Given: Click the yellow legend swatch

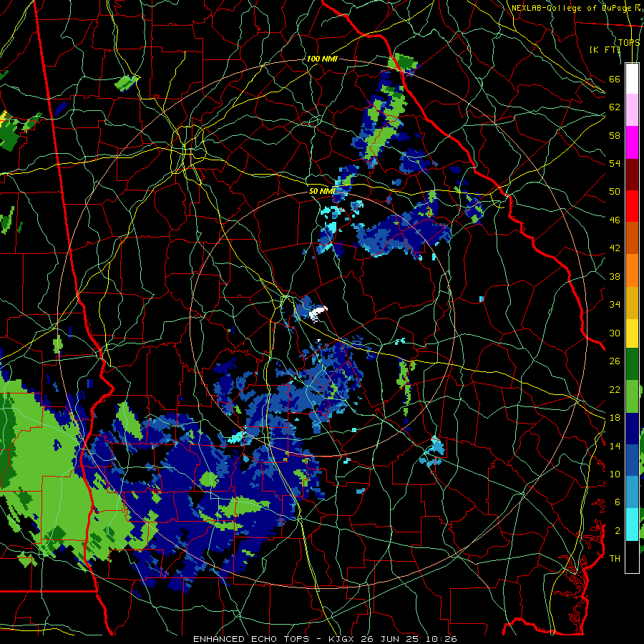Looking at the screenshot, I should [632, 333].
